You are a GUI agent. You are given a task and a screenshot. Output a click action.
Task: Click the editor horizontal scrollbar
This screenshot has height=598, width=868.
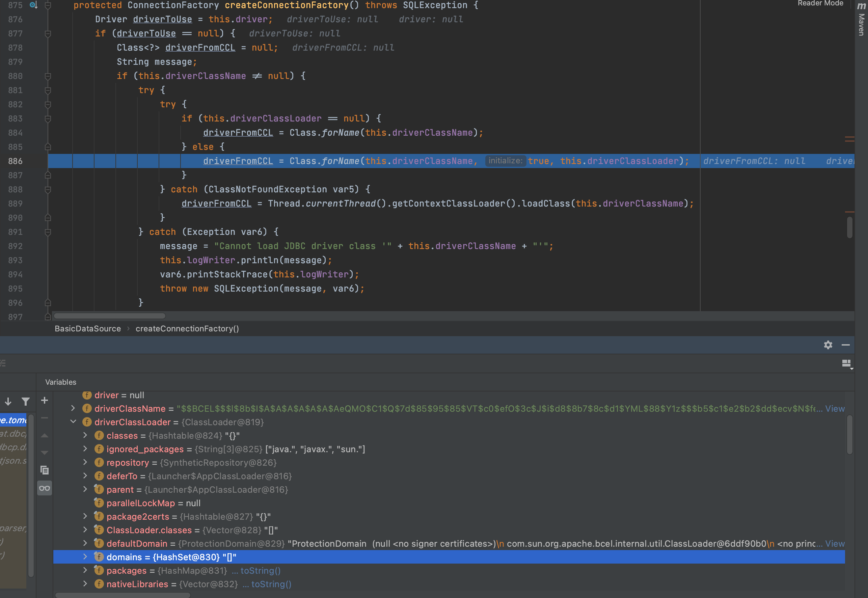point(109,316)
